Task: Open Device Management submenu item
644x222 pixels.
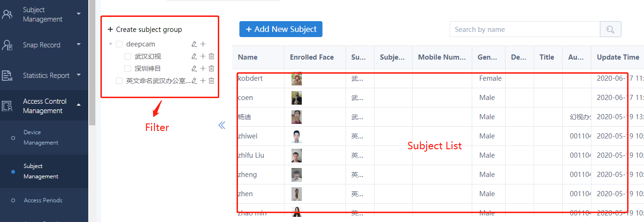Action: 41,138
